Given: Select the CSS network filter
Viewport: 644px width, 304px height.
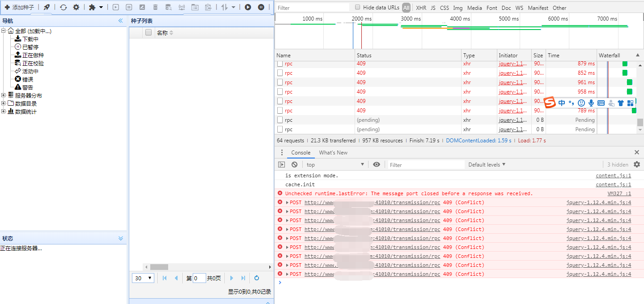Looking at the screenshot, I should coord(445,8).
